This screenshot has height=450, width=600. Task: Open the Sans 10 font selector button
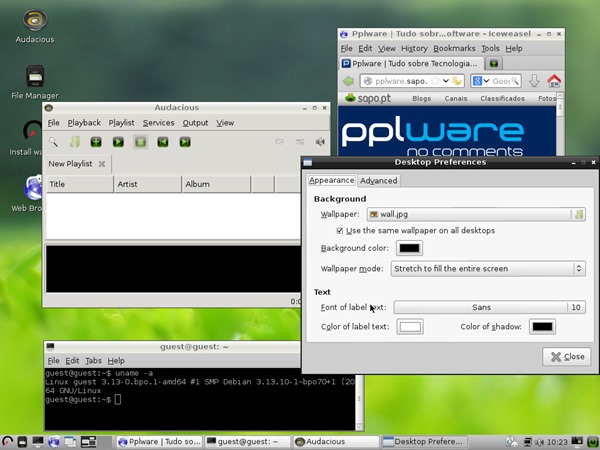pos(489,307)
